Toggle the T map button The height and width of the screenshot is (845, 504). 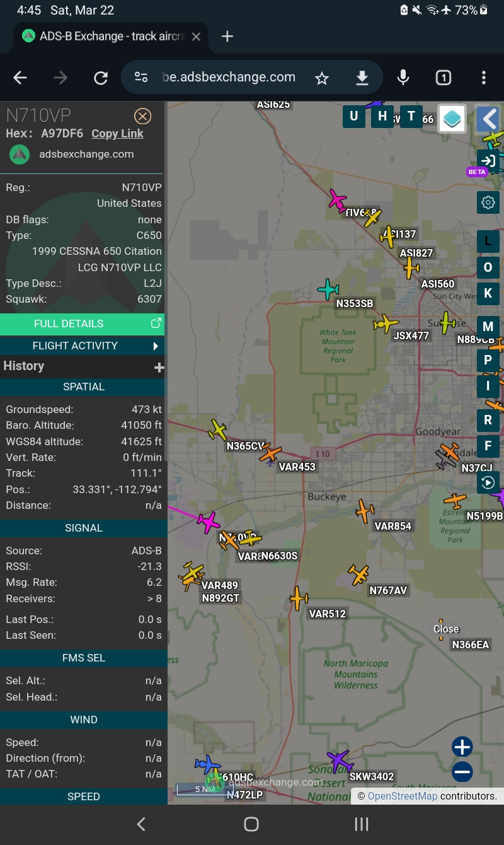(x=411, y=116)
